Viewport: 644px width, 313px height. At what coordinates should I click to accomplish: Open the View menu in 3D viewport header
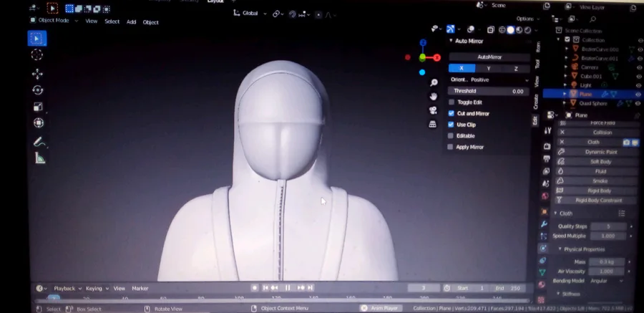91,21
